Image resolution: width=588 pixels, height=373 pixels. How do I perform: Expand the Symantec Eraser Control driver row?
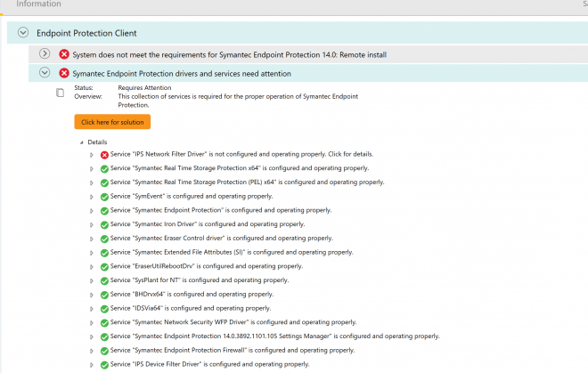tap(91, 239)
